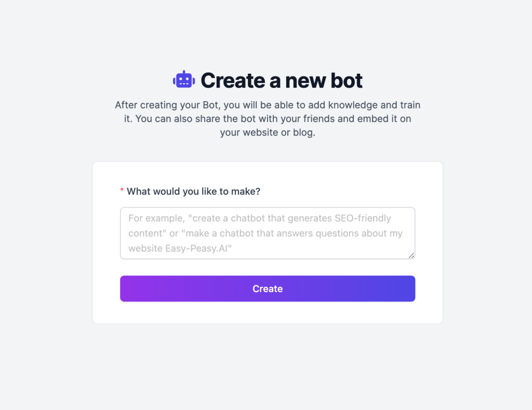The image size is (532, 410).
Task: Click the word "Create" in the page heading
Action: [x=225, y=80]
